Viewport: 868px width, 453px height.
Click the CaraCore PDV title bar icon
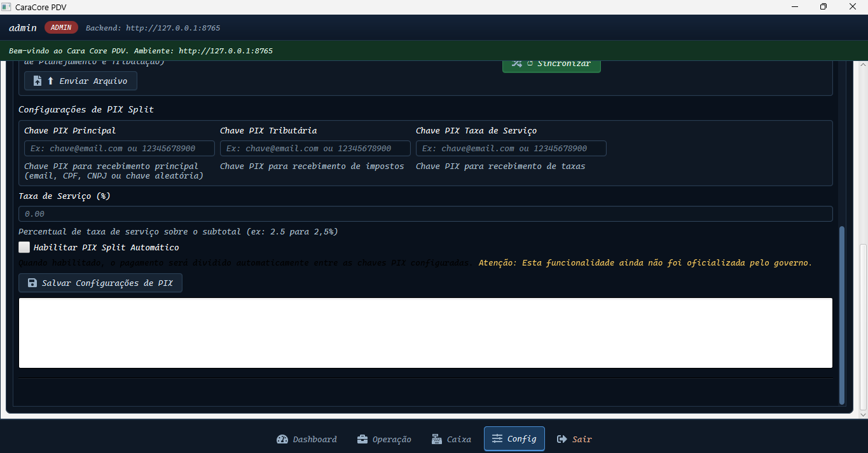[7, 7]
